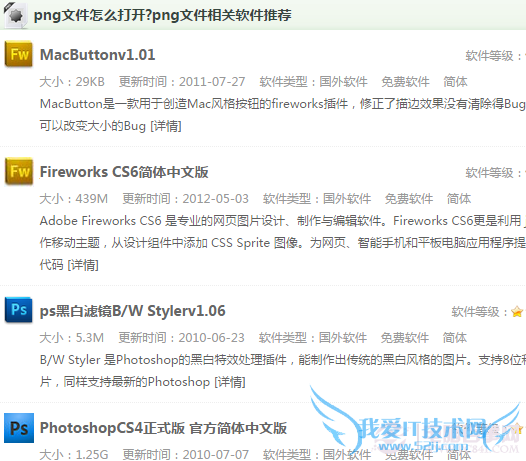This screenshot has height=461, width=526.
Task: Click the MacButtonv1.01 Fw icon
Action: 19,54
